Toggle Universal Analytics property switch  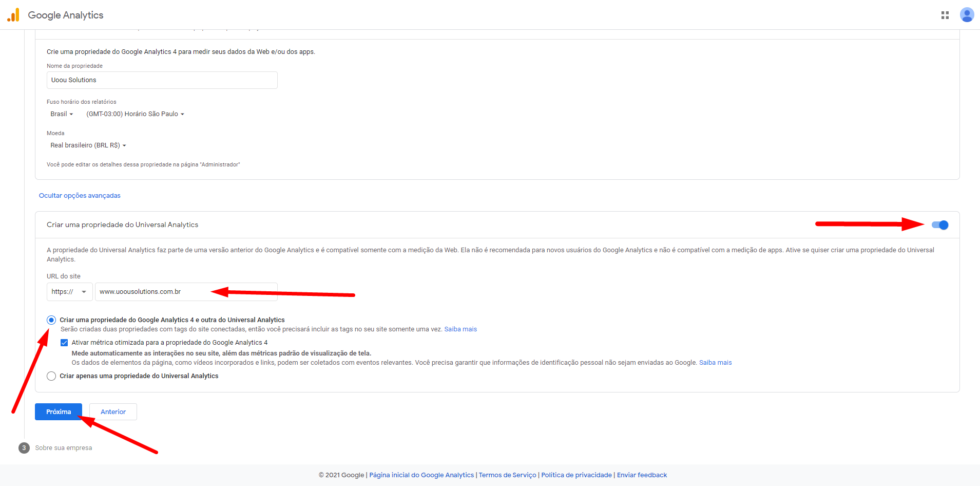click(940, 225)
